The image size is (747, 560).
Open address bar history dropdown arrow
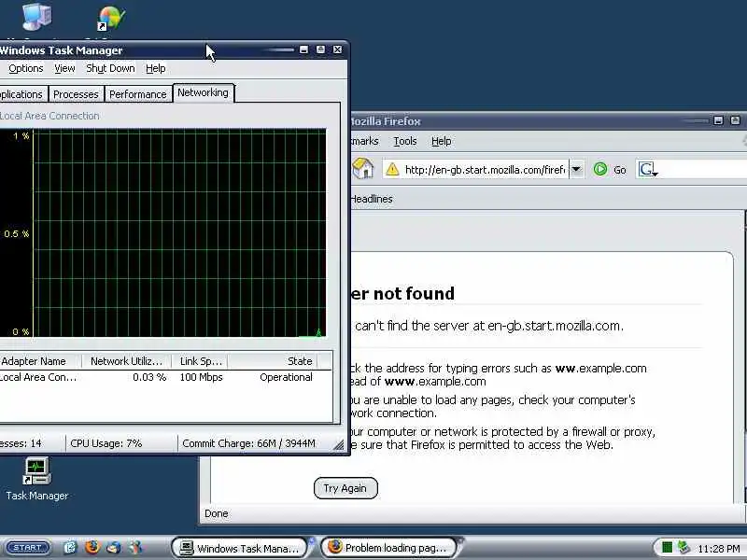[x=576, y=169]
